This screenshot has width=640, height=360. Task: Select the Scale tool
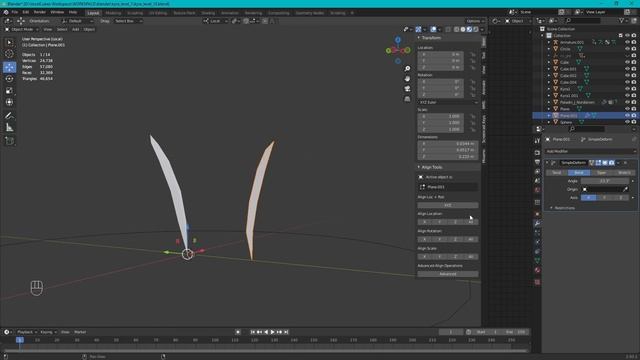click(x=9, y=91)
